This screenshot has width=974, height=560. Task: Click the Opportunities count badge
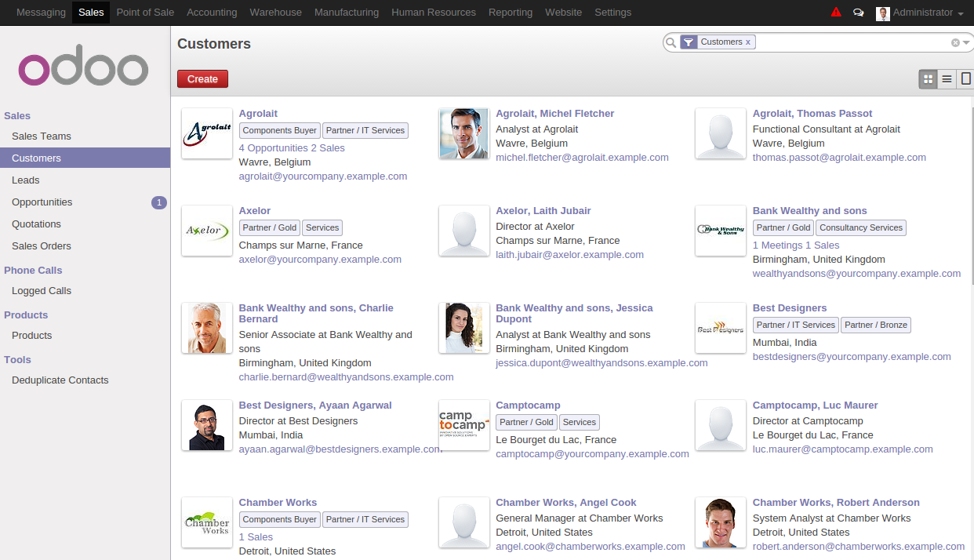point(159,202)
